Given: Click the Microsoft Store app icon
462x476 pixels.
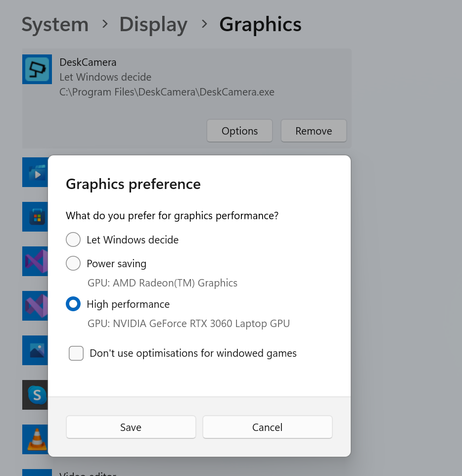Looking at the screenshot, I should (35, 217).
